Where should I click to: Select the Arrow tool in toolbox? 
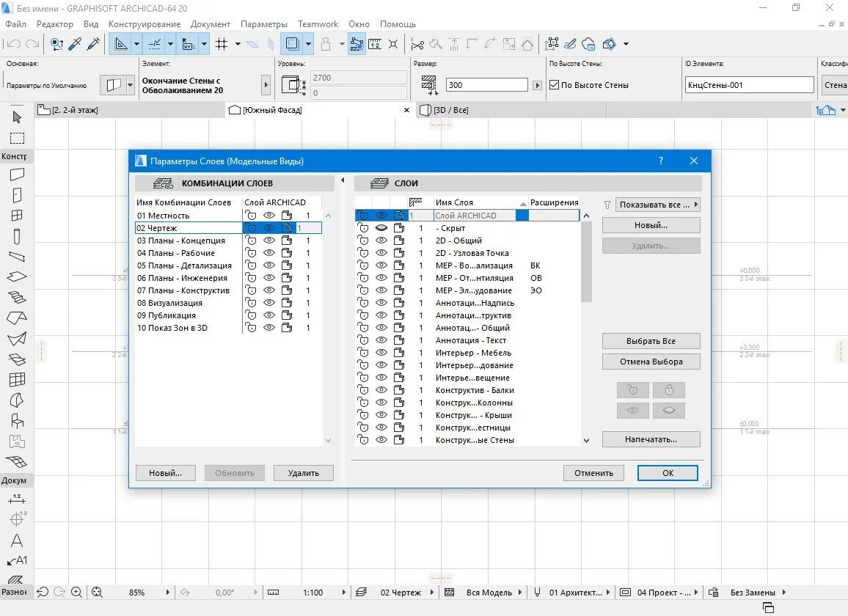coord(17,117)
